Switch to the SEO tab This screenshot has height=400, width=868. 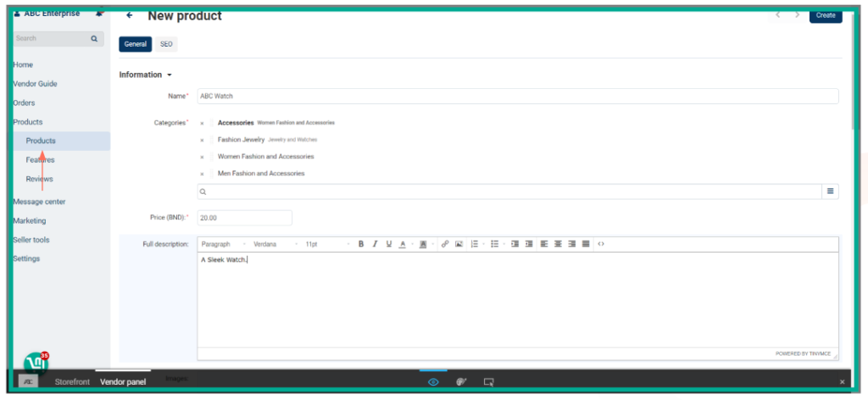(x=166, y=44)
